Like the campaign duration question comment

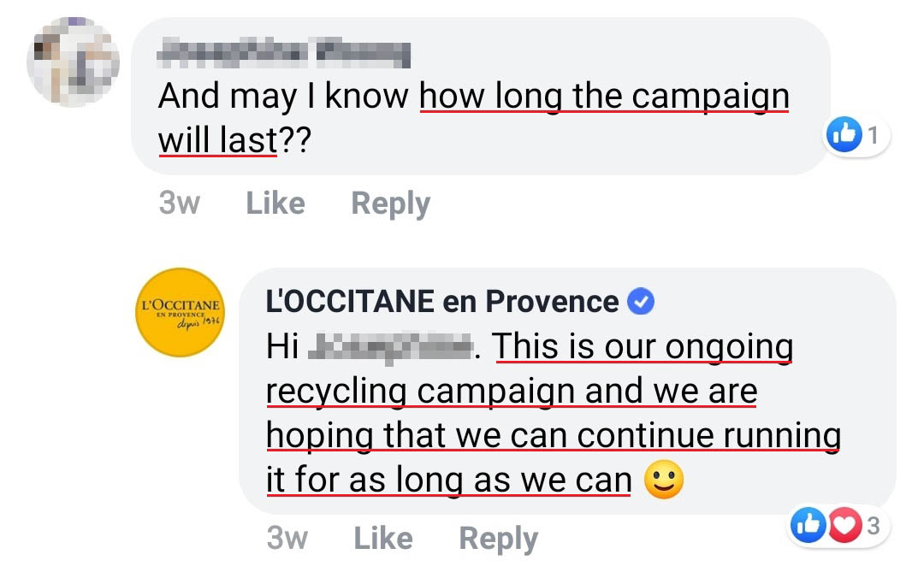click(275, 203)
